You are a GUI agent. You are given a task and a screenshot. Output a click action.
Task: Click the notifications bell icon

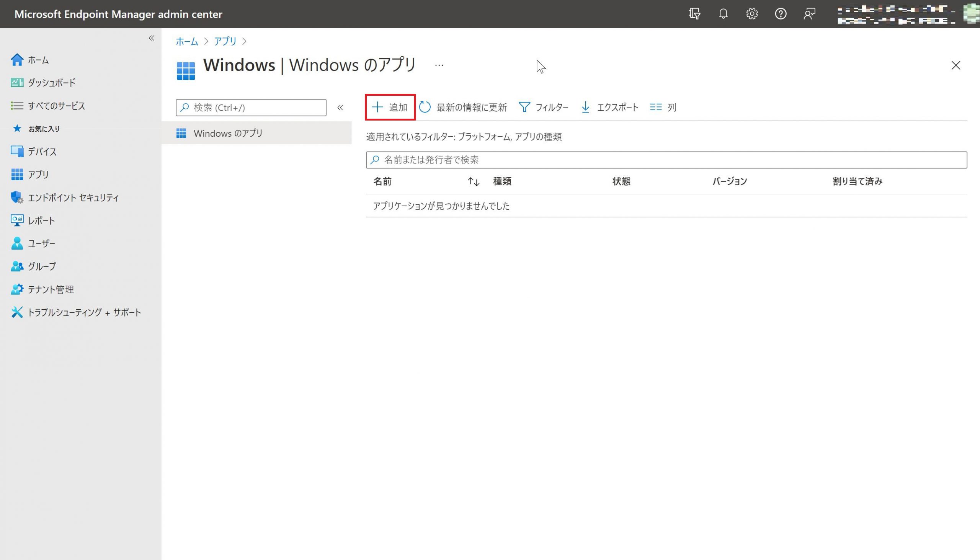point(723,14)
